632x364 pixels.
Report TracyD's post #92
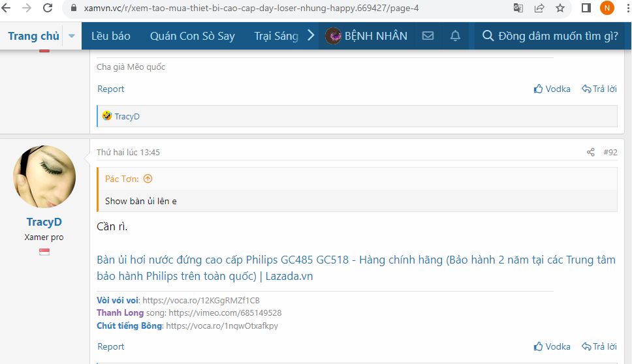point(110,346)
